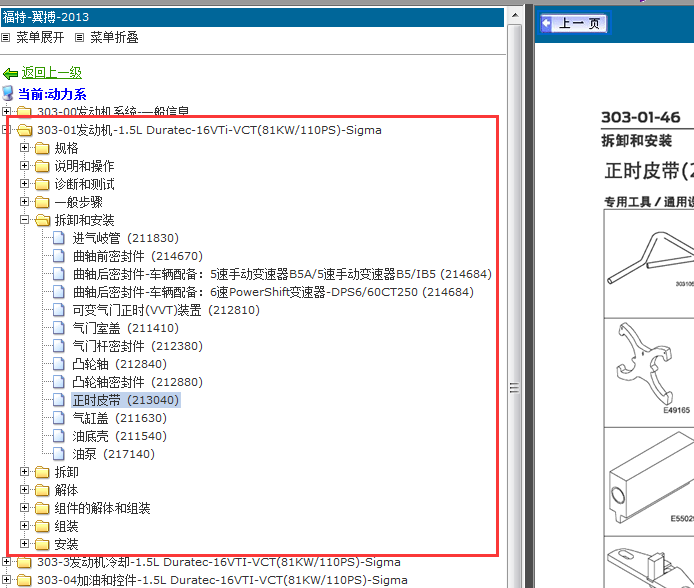694x588 pixels.
Task: Click page icon beside 可变气门正时(VVT)装置
Action: click(x=58, y=310)
